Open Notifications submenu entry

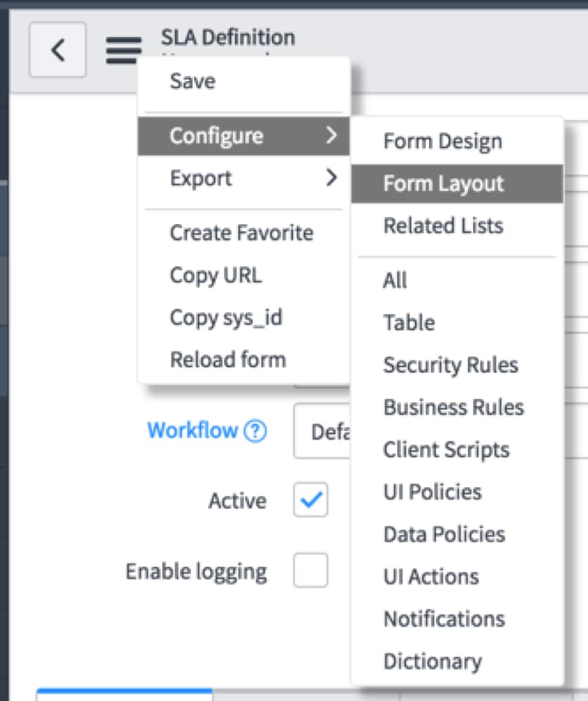(x=457, y=619)
